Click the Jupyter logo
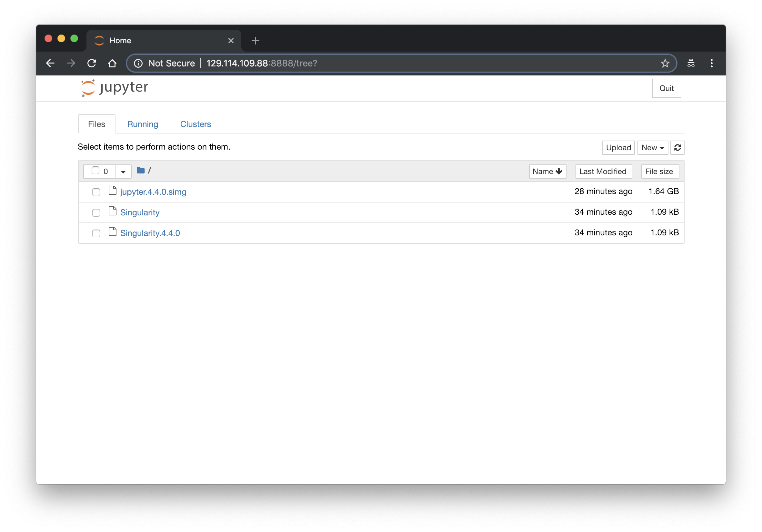 [x=114, y=88]
